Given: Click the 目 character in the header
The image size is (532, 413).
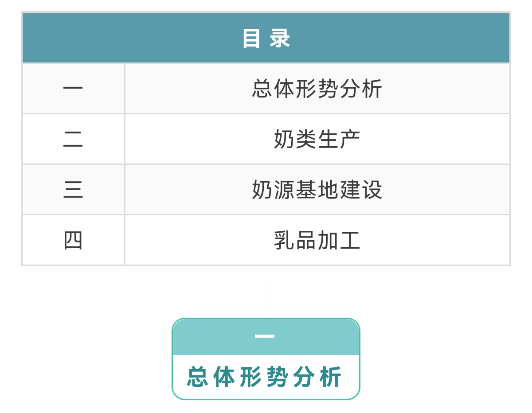Looking at the screenshot, I should (x=252, y=39).
